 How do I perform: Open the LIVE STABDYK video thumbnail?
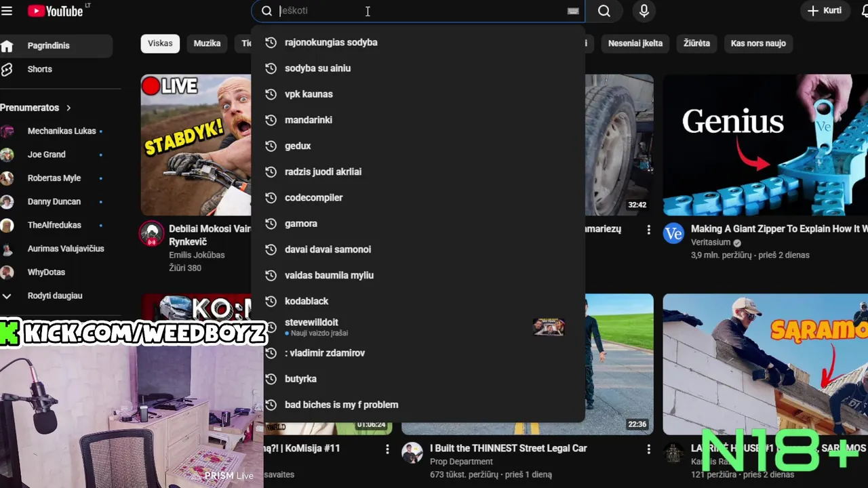point(196,145)
